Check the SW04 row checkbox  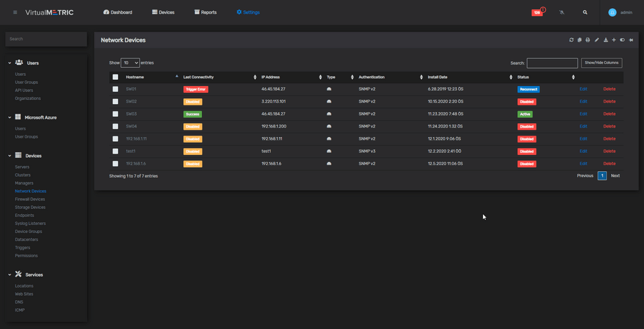pos(115,126)
